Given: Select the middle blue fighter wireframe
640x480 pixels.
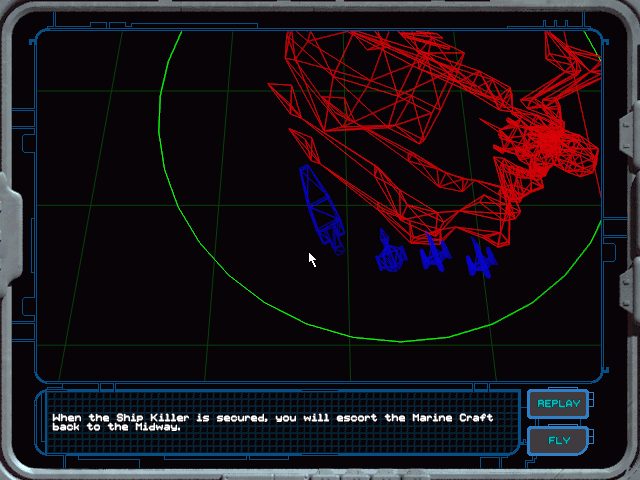Looking at the screenshot, I should (435, 253).
